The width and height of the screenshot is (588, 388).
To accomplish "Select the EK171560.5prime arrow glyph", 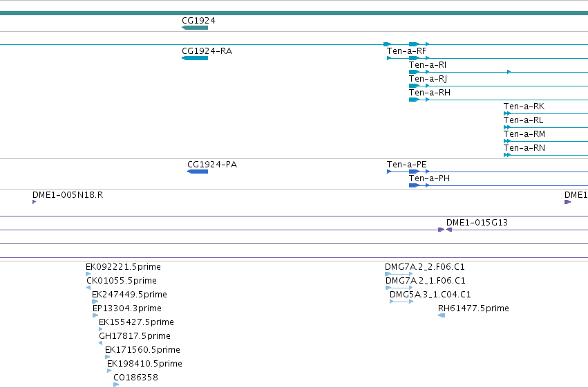I will click(x=108, y=358).
